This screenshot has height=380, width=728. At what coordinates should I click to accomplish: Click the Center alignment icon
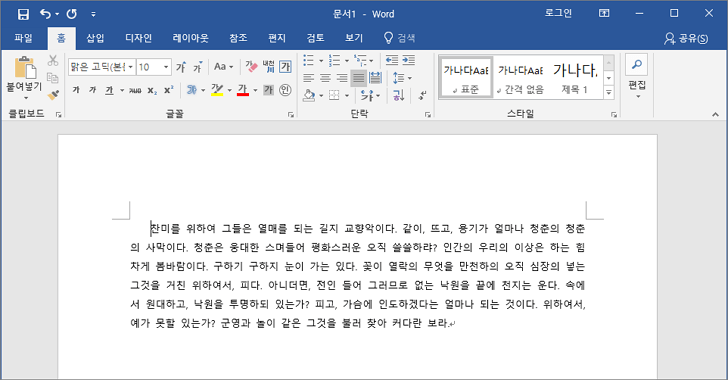325,78
